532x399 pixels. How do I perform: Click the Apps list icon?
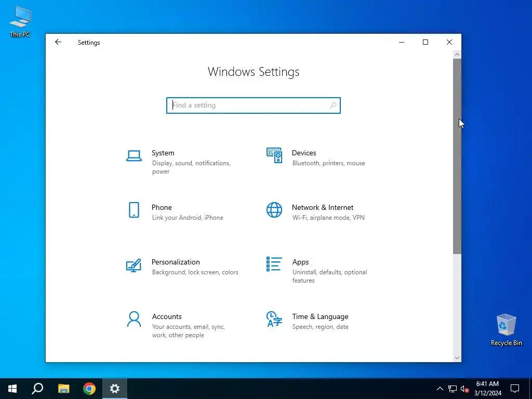coord(274,264)
